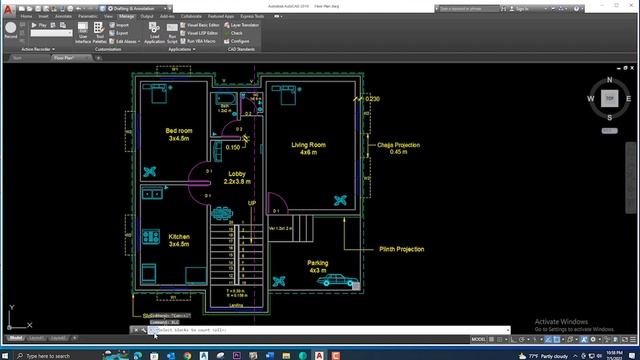Screen dimensions: 640x360
Task: Switch to the Insert ribbon tab
Action: 43,16
